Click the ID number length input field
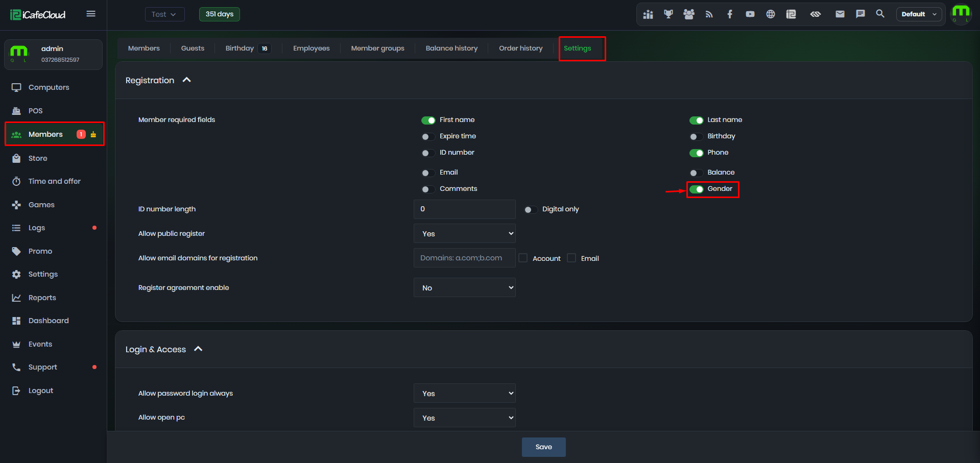The height and width of the screenshot is (463, 980). click(465, 209)
